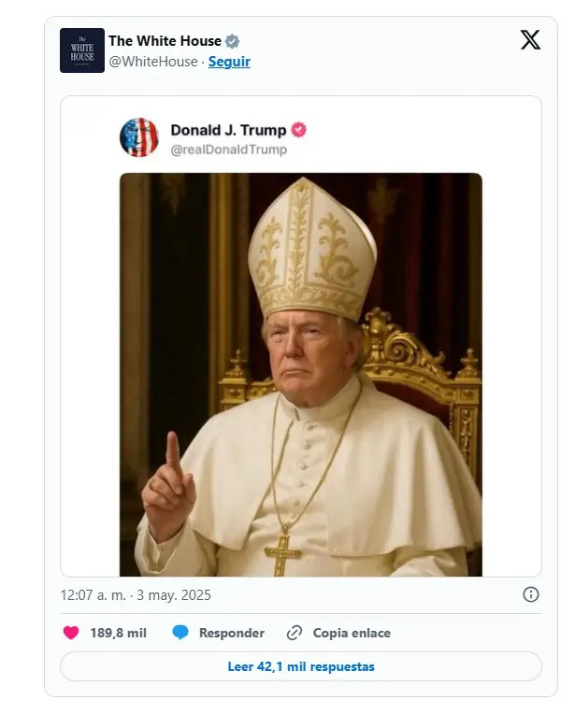Image resolution: width=575 pixels, height=728 pixels.
Task: Click The White House profile avatar
Action: (x=82, y=50)
